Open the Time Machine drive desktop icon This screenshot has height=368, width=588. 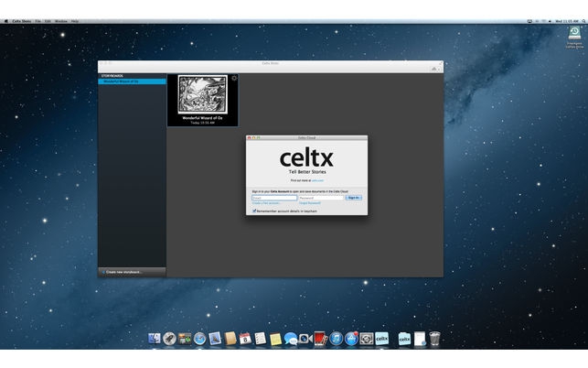(574, 37)
